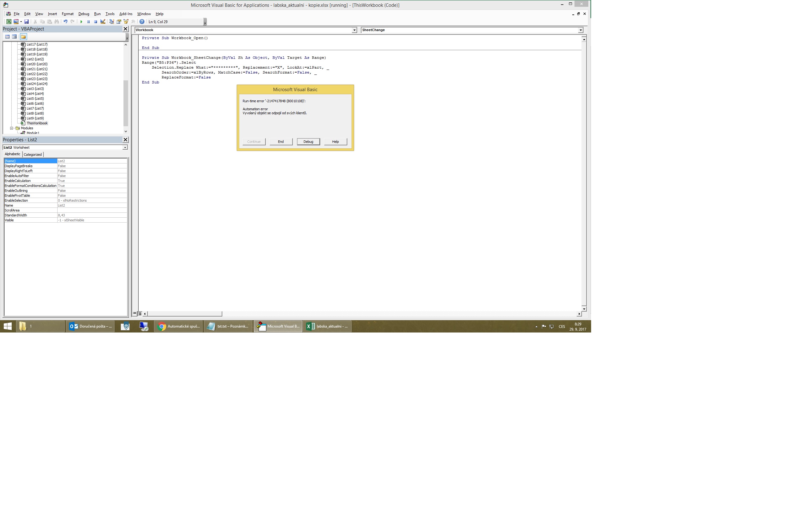Screen dimensions: 798x532
Task: Click the Break pause icon
Action: (x=89, y=22)
